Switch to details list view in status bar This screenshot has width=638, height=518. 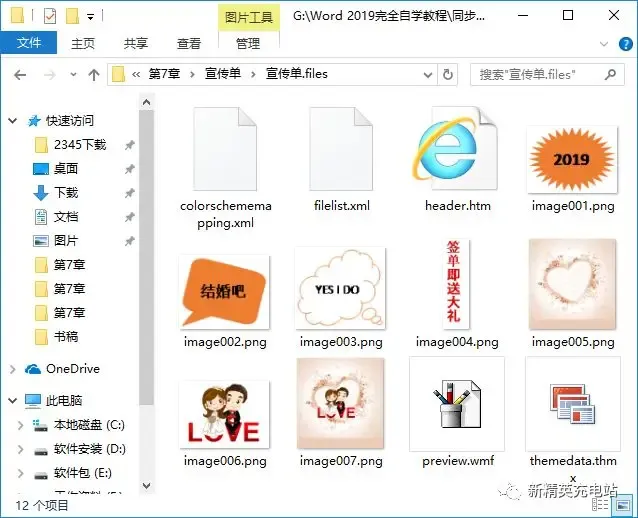(x=600, y=505)
